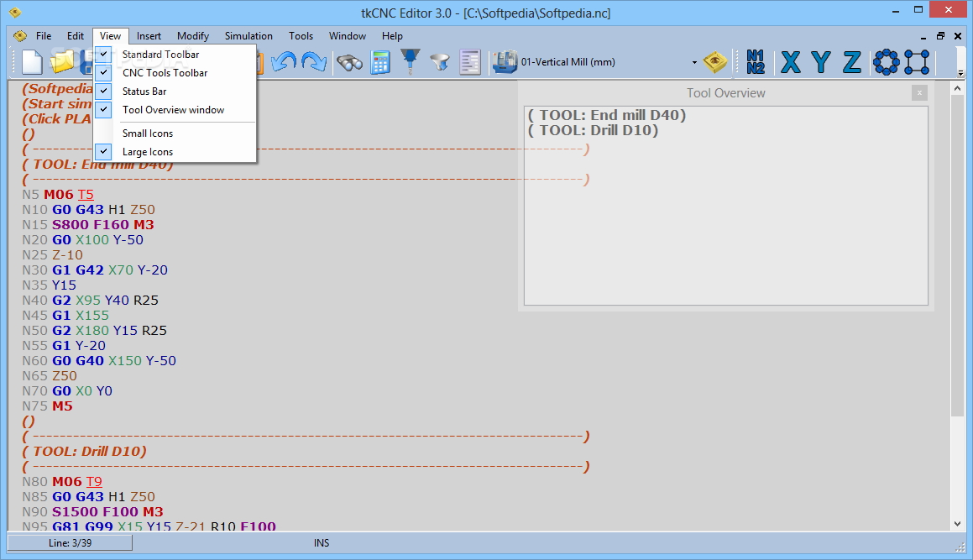Screen dimensions: 973x560
Task: Insert circular hole pattern icon
Action: pos(886,62)
